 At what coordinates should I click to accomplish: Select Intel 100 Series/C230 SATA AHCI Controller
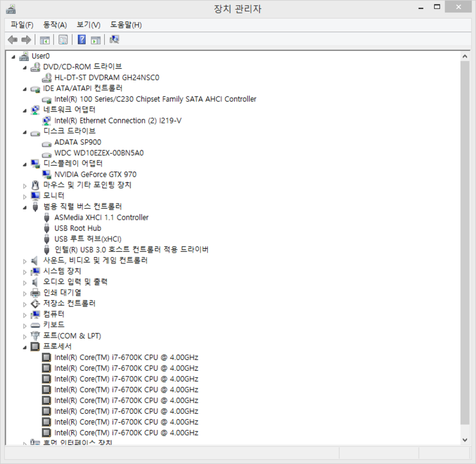(155, 99)
